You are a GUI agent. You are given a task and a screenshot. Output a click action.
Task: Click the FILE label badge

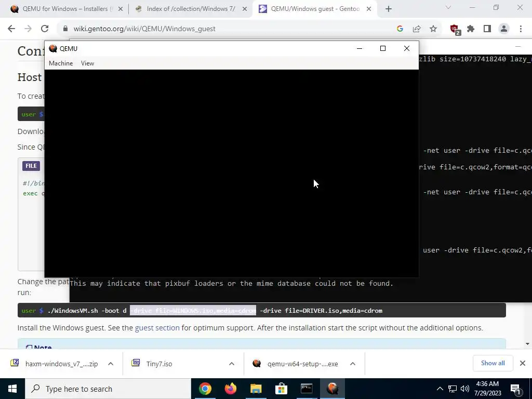click(x=31, y=166)
